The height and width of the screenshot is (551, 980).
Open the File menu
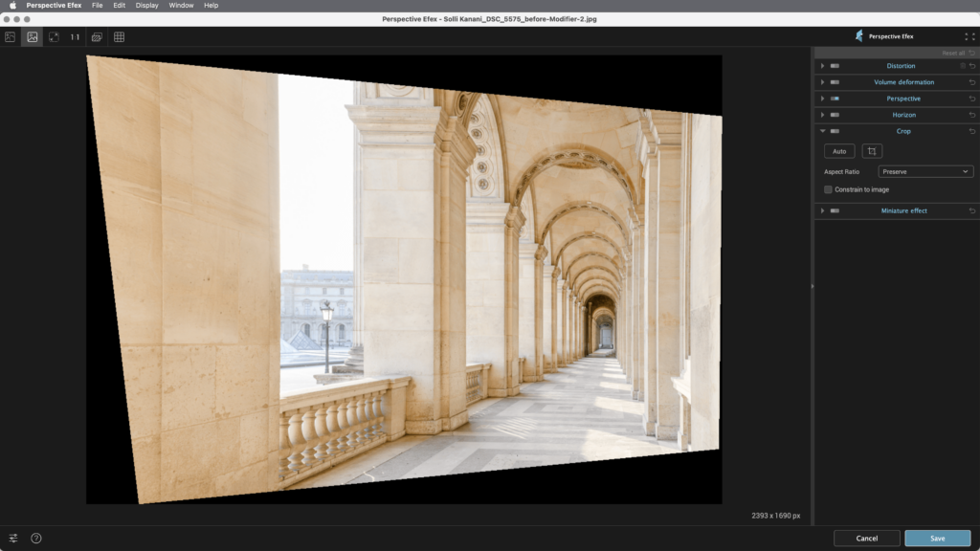point(97,5)
